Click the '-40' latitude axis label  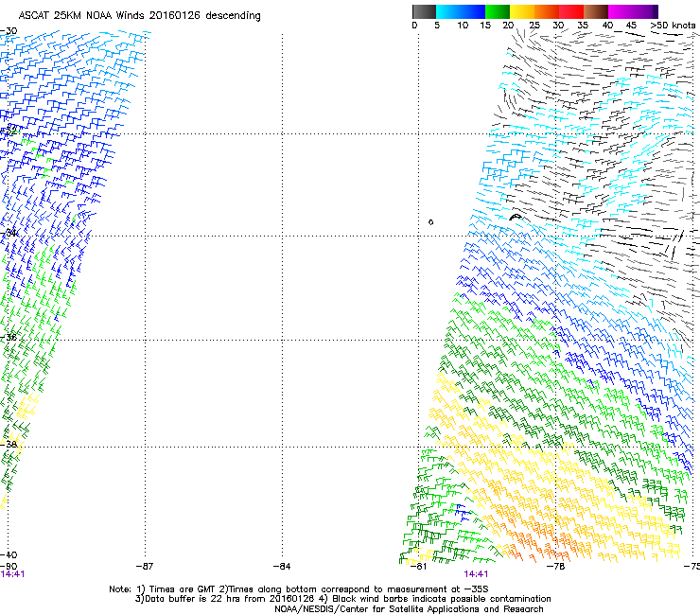coord(9,554)
